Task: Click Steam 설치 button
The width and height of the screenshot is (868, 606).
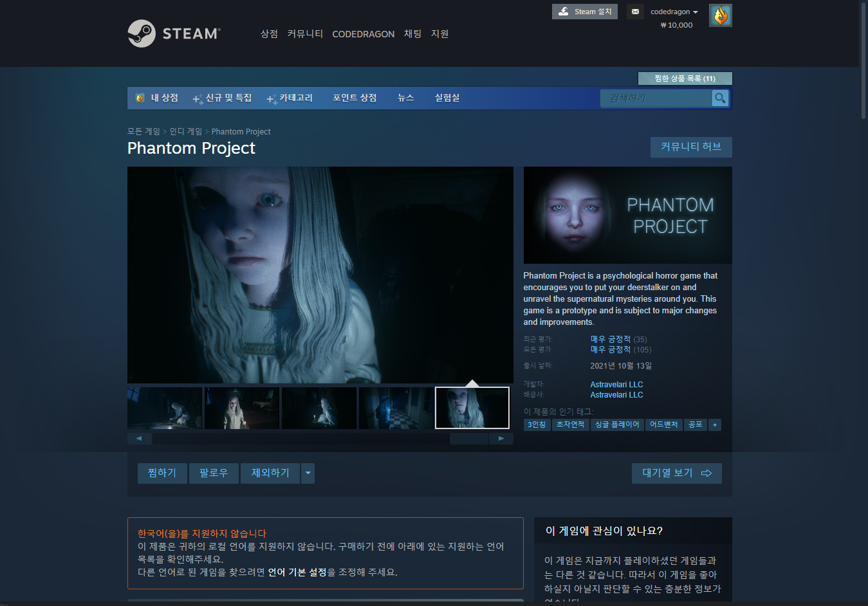Action: click(x=585, y=12)
